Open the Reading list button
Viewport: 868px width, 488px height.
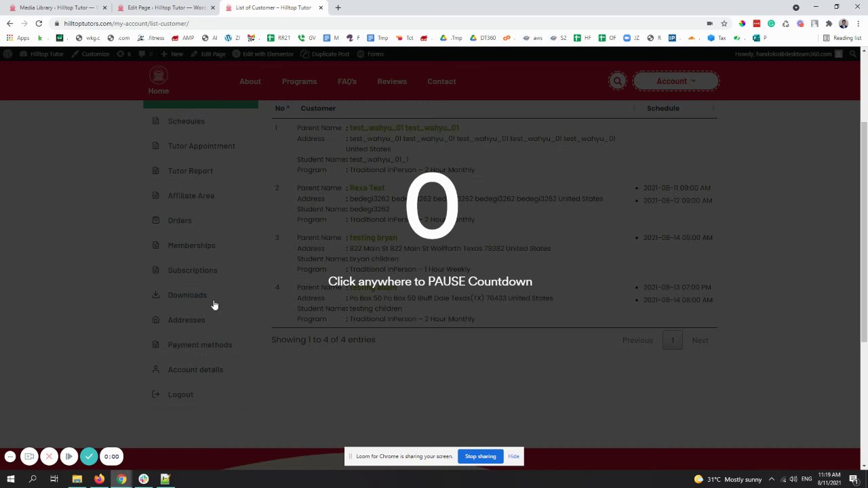(842, 38)
